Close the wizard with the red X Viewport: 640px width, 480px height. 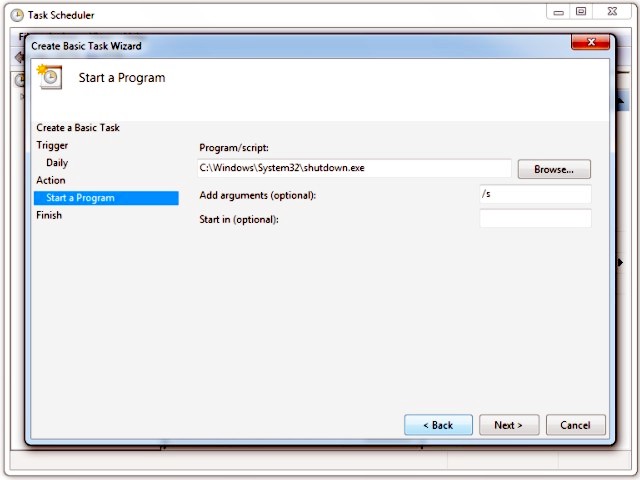click(591, 42)
